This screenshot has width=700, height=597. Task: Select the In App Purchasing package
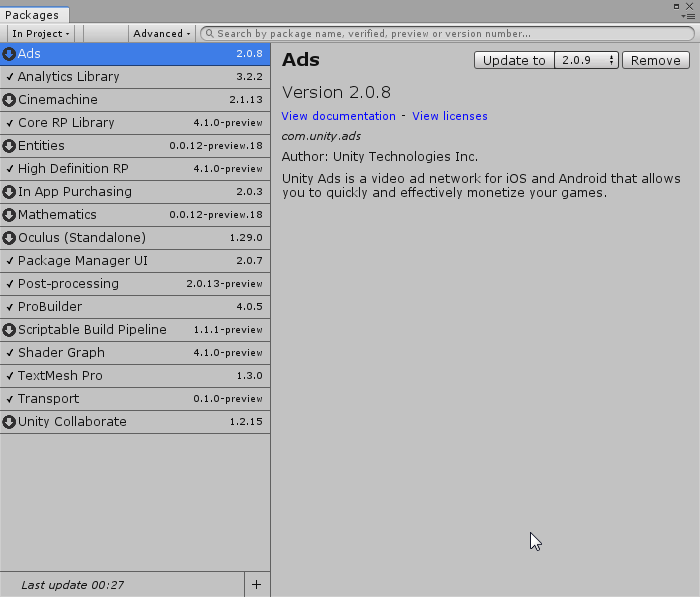[x=135, y=192]
